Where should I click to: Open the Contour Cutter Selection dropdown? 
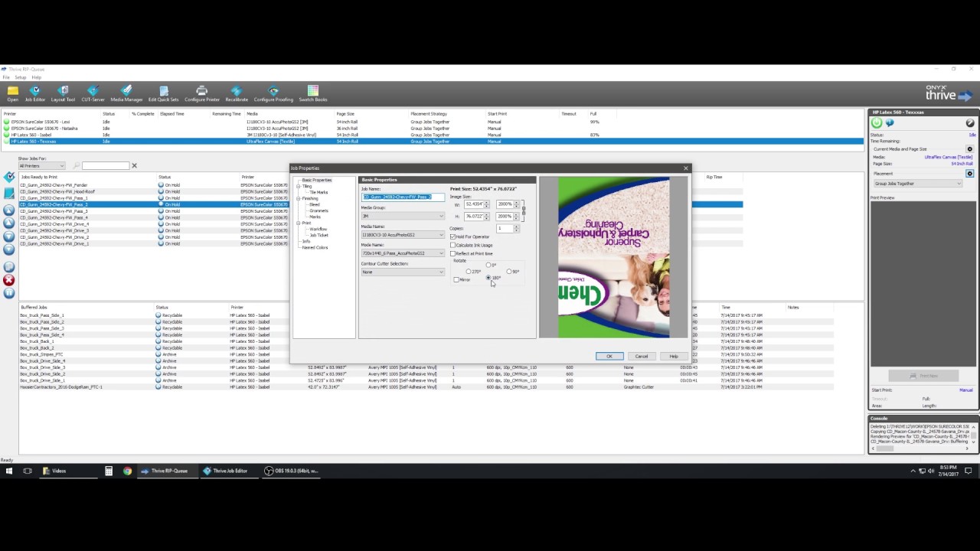[403, 272]
